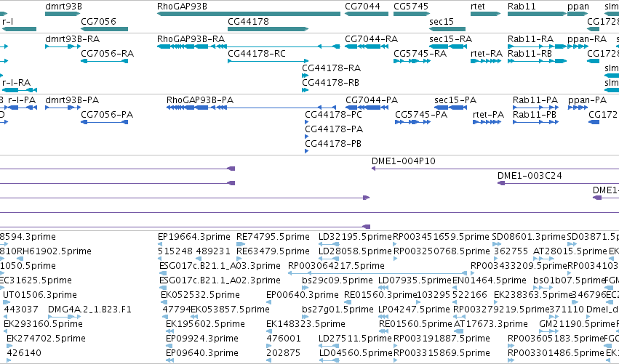Click the RhoGAP93B gene label
This screenshot has height=364, width=619.
(x=182, y=7)
